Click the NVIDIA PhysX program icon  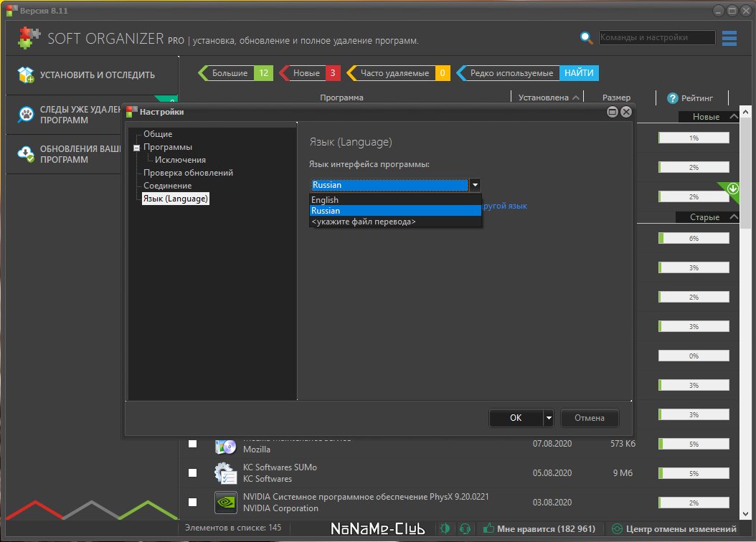tap(226, 503)
